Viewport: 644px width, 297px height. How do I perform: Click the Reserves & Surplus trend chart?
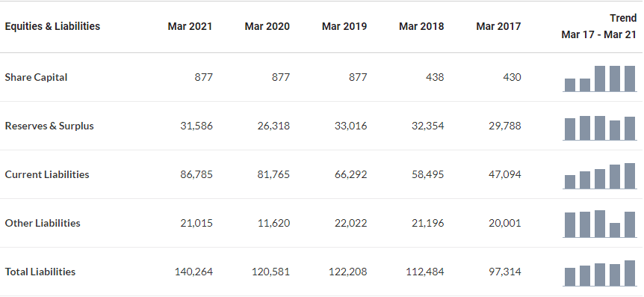(600, 128)
